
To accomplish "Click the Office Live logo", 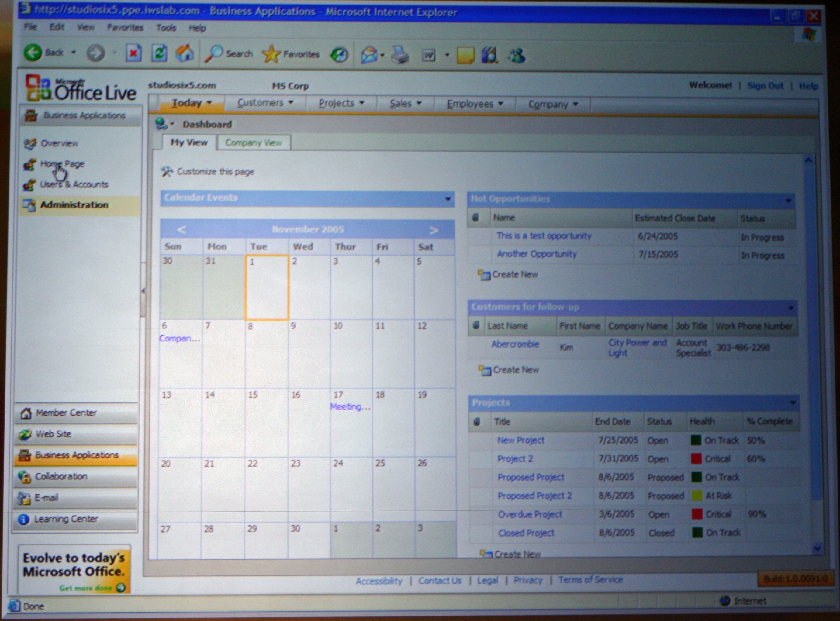I will tap(81, 89).
